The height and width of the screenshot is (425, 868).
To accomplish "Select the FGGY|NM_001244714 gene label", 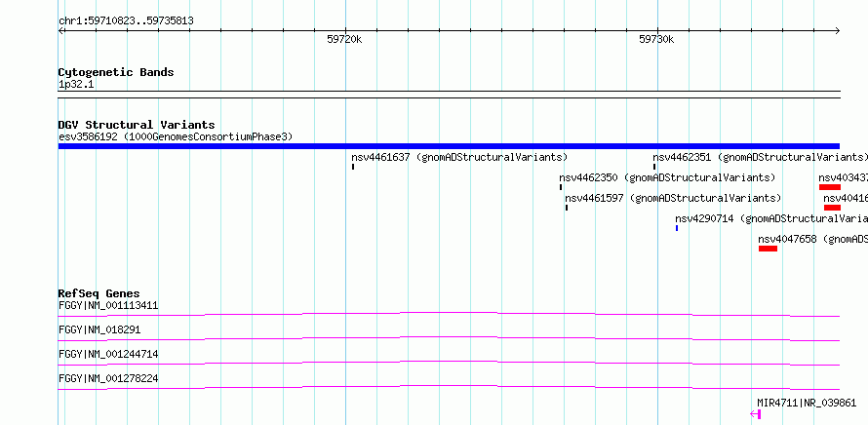I will 108,354.
